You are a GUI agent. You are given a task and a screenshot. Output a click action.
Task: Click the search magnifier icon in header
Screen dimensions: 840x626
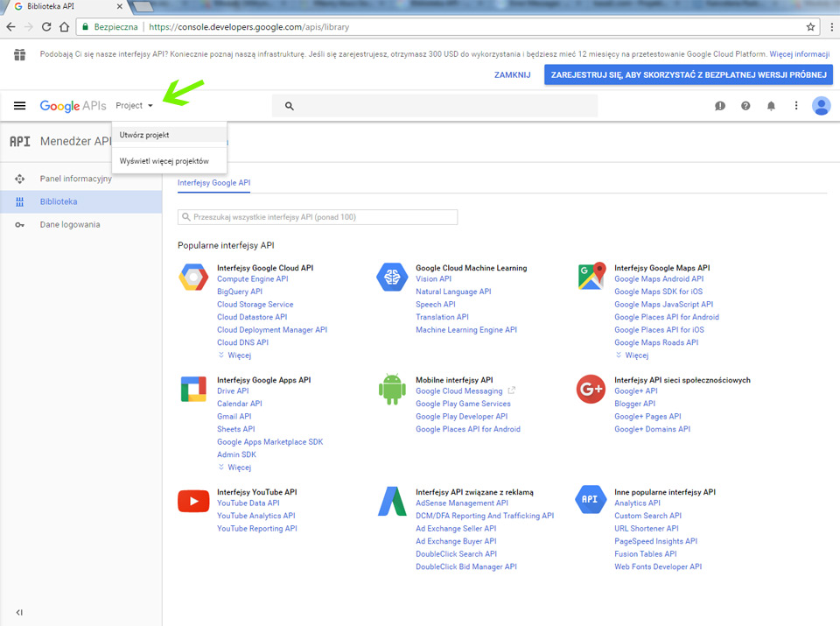[x=290, y=106]
